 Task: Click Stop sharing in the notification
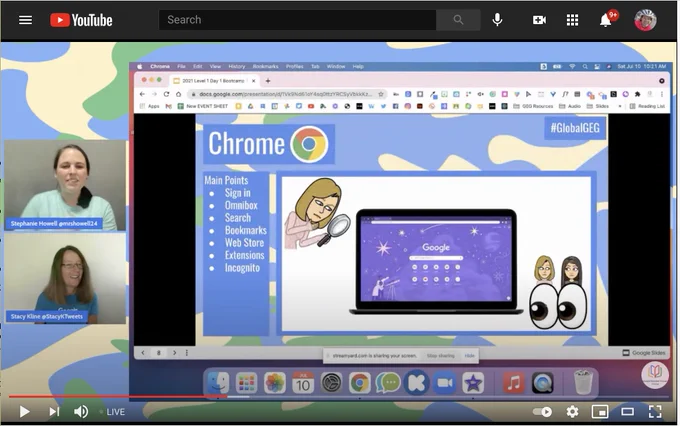(441, 356)
